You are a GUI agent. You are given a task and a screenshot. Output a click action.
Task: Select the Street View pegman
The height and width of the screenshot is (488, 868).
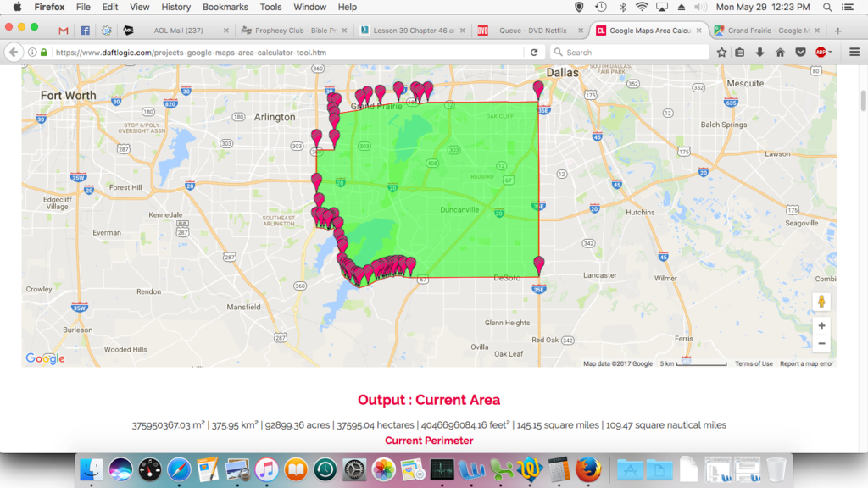click(x=821, y=302)
